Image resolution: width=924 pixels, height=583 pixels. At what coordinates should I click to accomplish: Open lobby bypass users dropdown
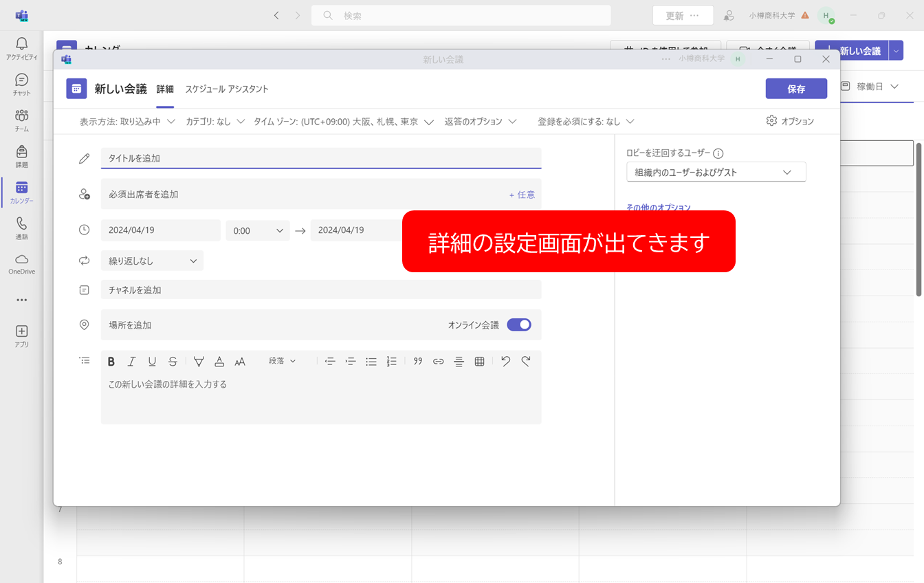(716, 172)
